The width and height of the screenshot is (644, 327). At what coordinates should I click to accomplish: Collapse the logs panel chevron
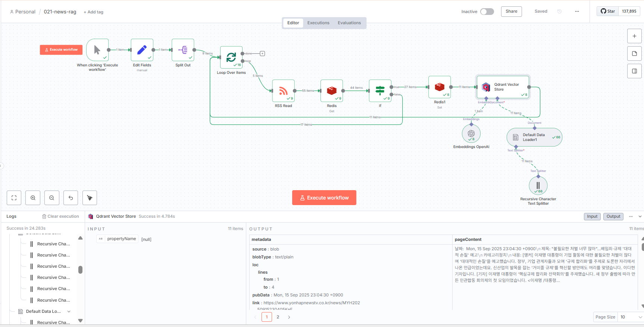pyautogui.click(x=640, y=216)
